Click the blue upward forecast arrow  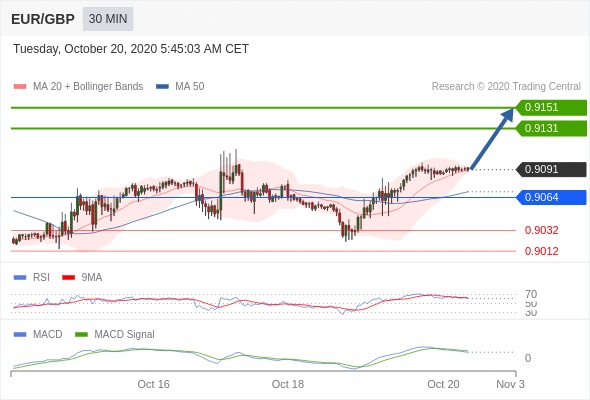pyautogui.click(x=492, y=138)
